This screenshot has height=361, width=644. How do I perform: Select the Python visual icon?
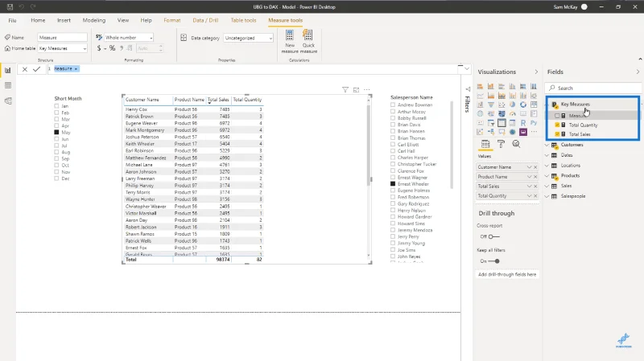(x=534, y=123)
